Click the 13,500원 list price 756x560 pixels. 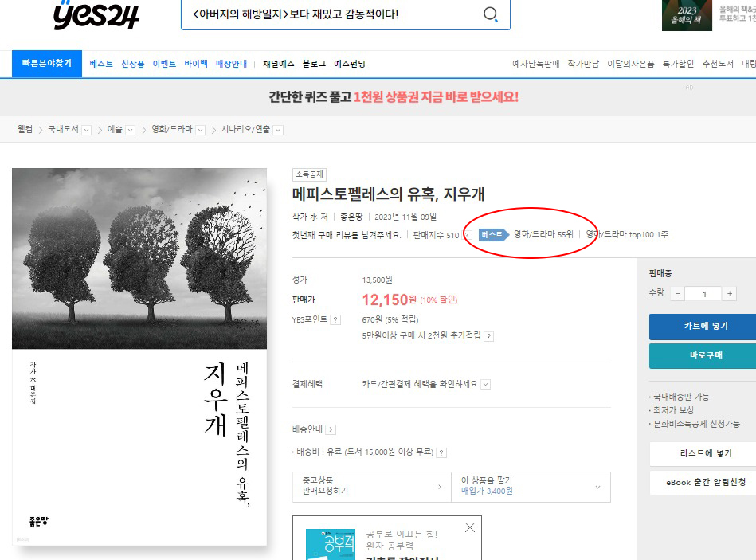(377, 280)
